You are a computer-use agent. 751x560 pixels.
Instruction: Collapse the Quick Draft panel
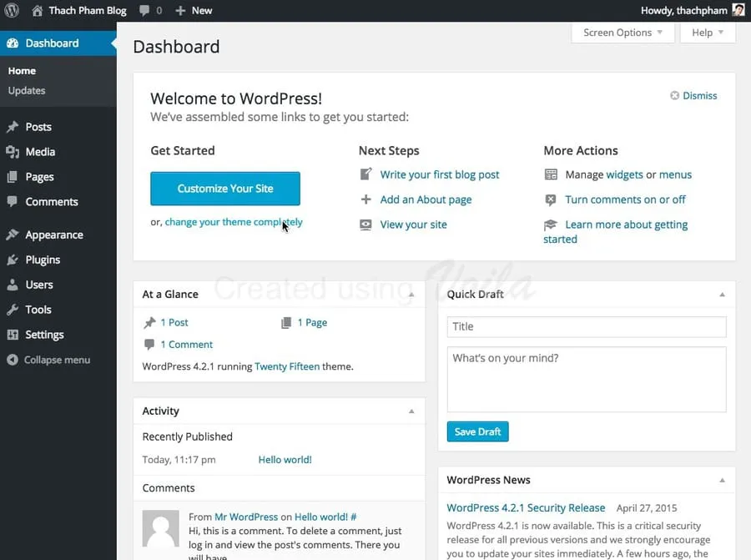coord(722,294)
